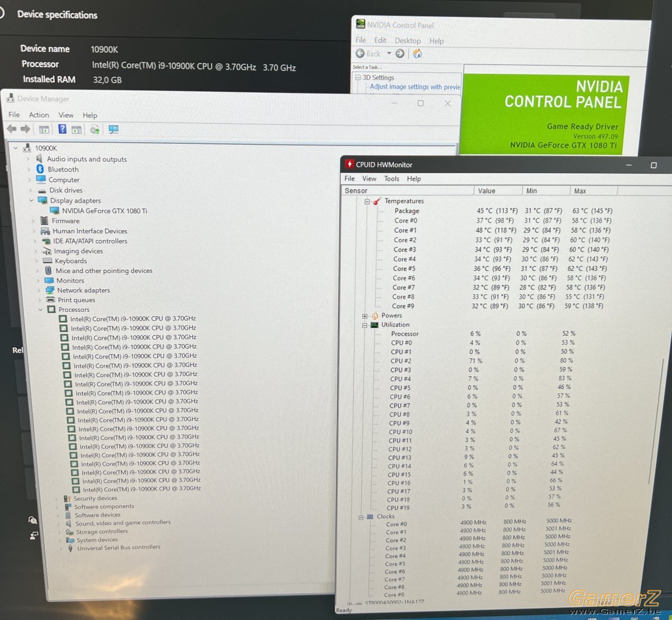The width and height of the screenshot is (672, 620).
Task: Open the Edit menu in NVIDIA Control Panel
Action: (380, 40)
